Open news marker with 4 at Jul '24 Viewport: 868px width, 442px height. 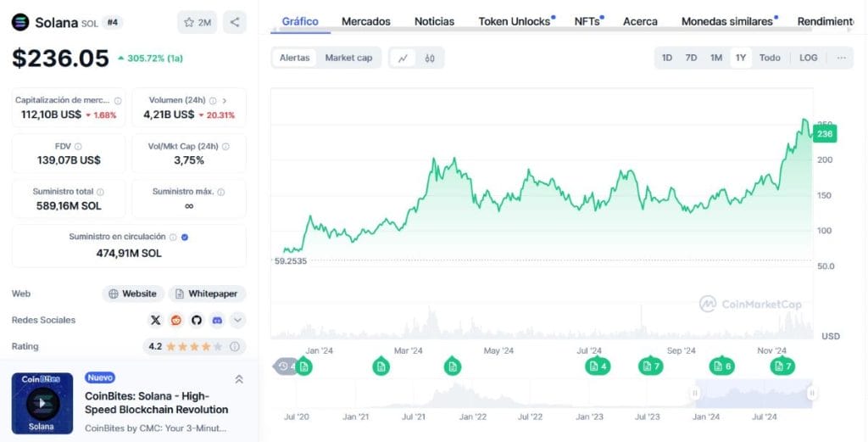tap(598, 366)
